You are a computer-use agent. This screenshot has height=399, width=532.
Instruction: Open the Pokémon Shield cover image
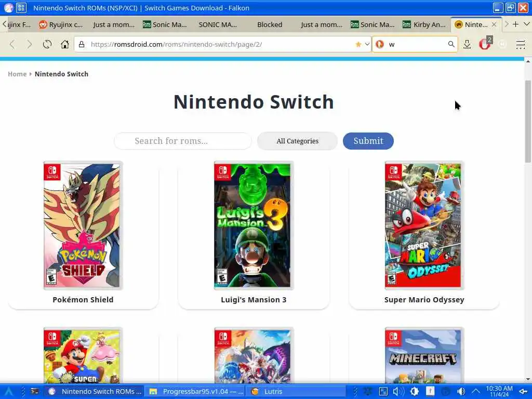pos(83,225)
